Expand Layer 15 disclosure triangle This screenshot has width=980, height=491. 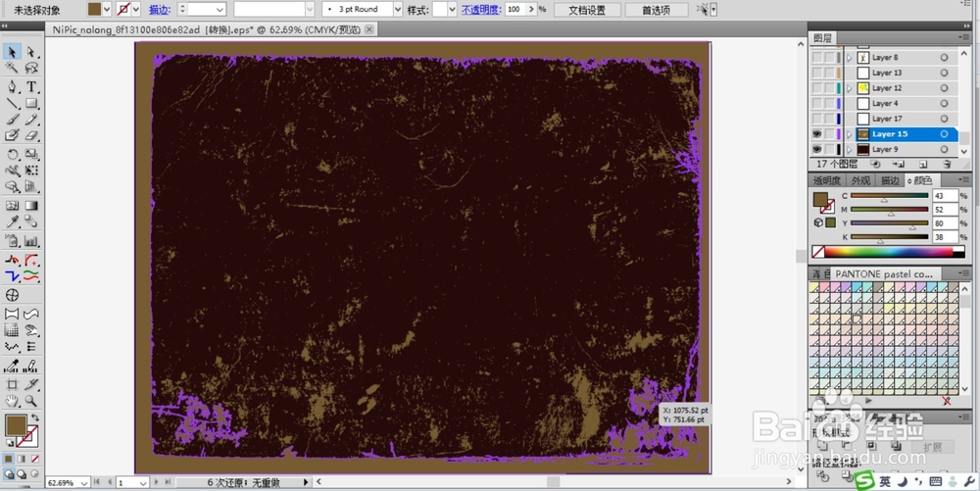click(850, 134)
